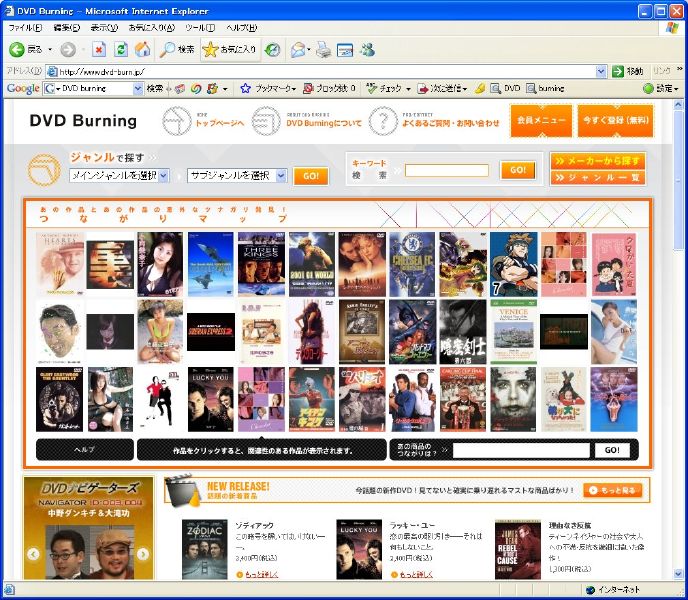Expand the address bar URL dropdown
688x600 pixels.
pos(602,71)
